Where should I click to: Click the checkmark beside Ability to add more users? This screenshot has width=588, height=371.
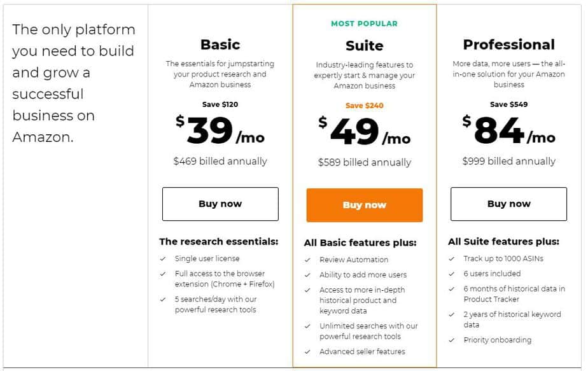click(x=307, y=275)
